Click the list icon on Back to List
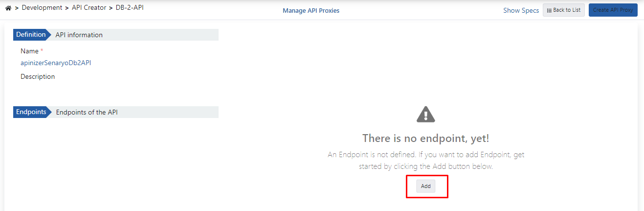644x211 pixels. tap(549, 10)
